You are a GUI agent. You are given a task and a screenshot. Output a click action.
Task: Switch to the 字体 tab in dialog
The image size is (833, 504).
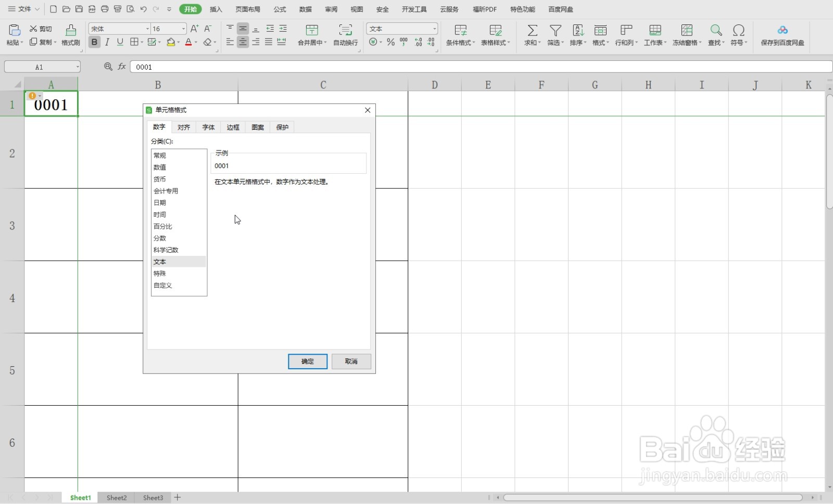click(208, 127)
